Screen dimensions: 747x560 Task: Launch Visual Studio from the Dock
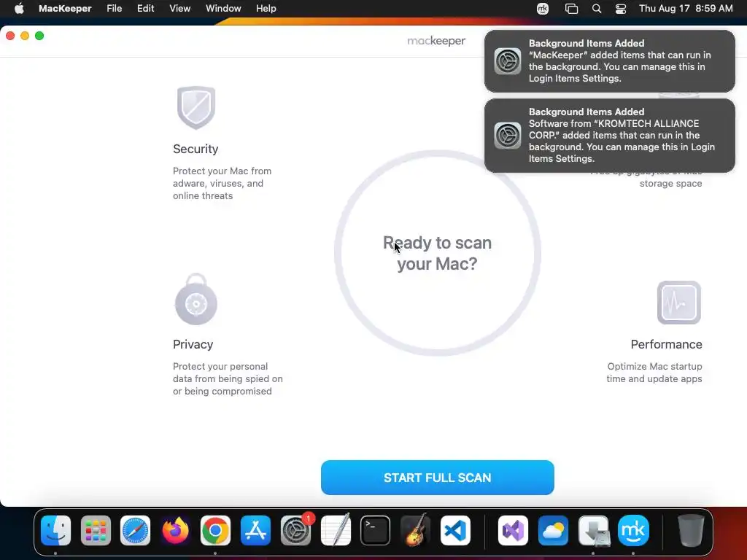click(513, 531)
